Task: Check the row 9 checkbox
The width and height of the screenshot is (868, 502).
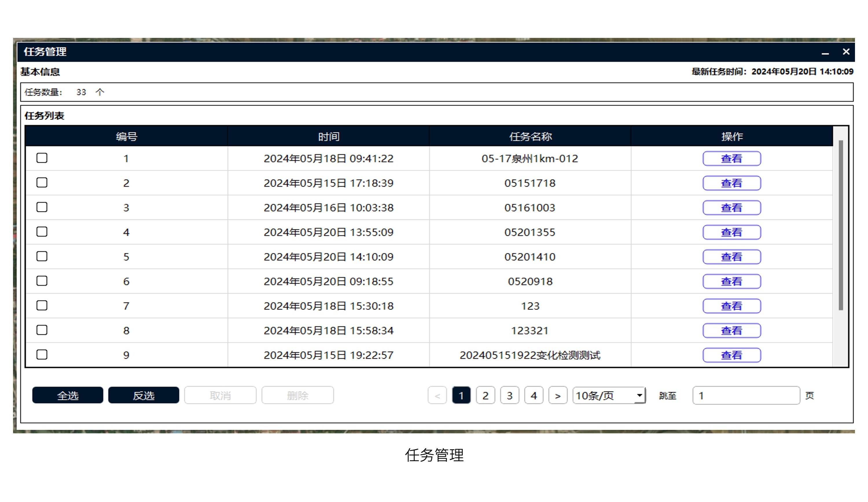Action: click(x=42, y=355)
